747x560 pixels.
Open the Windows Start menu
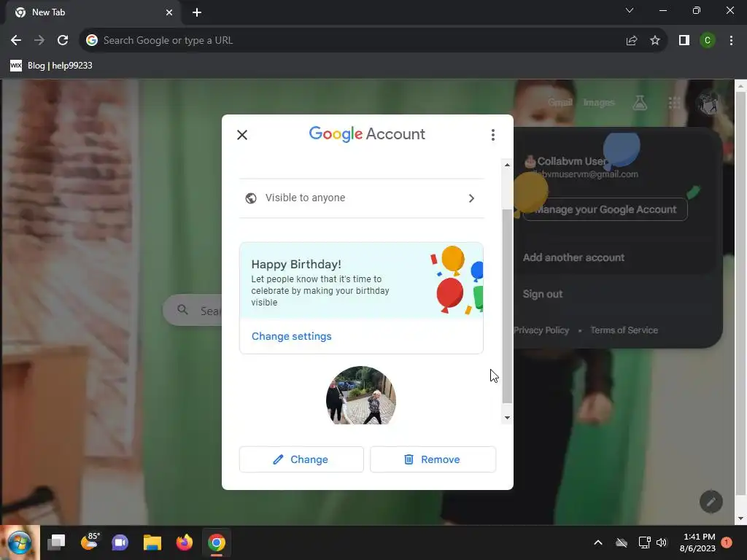[20, 542]
